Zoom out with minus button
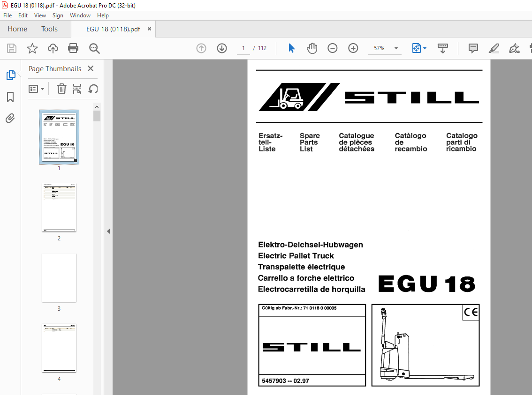Viewport: 532px width, 395px height. (333, 48)
